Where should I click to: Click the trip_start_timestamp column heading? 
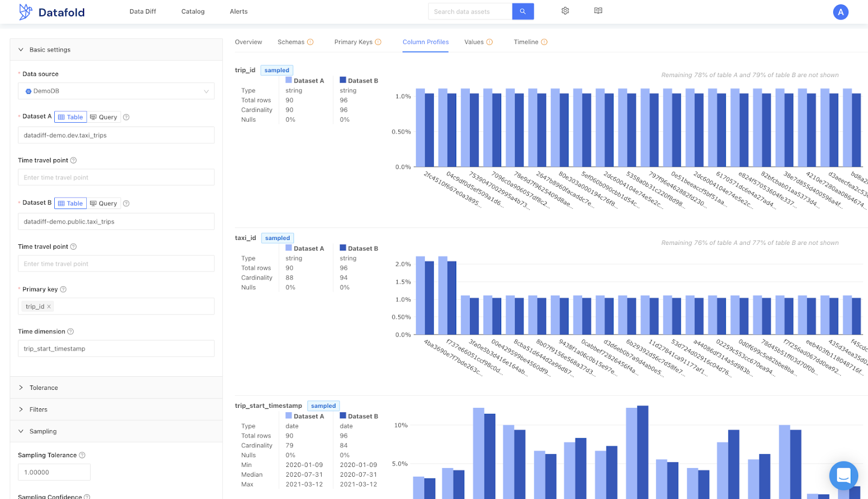(x=269, y=406)
